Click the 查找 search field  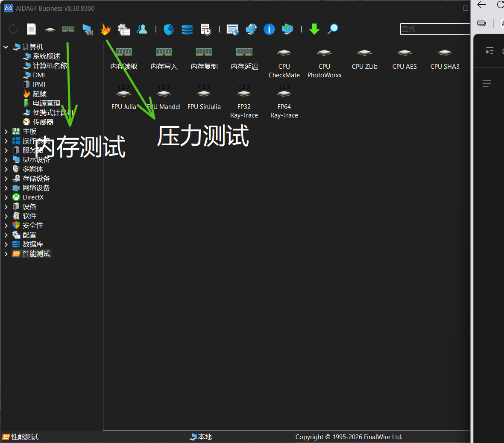pos(435,29)
